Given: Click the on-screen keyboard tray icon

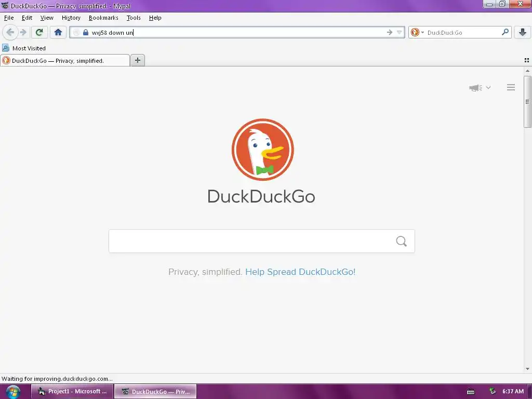Looking at the screenshot, I should click(471, 392).
